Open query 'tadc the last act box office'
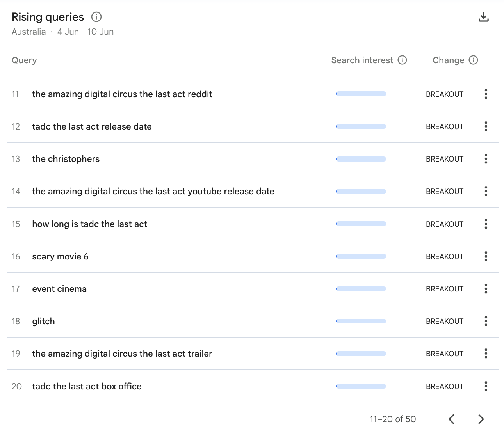Screen dimensions: 504x437 click(87, 386)
